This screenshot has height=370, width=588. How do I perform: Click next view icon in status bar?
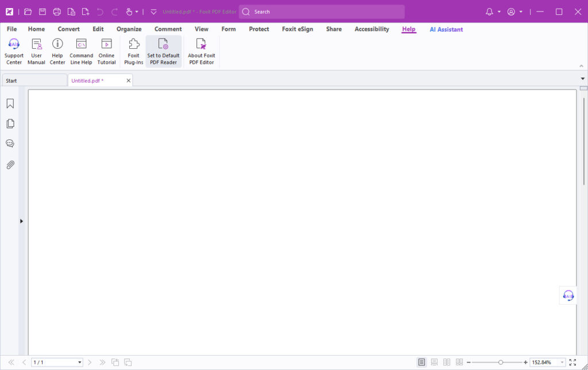tap(128, 362)
